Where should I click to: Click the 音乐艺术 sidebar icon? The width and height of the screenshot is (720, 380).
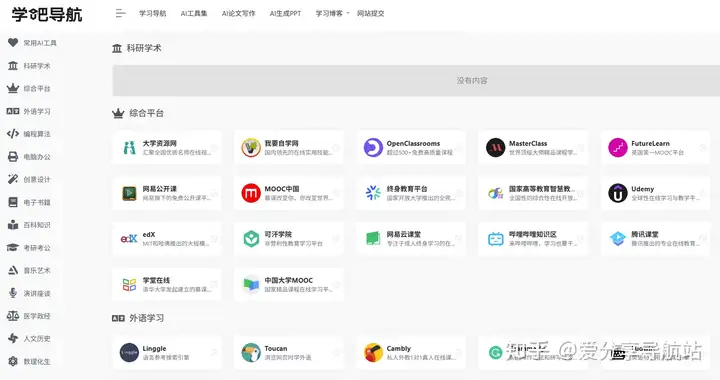pyautogui.click(x=13, y=270)
